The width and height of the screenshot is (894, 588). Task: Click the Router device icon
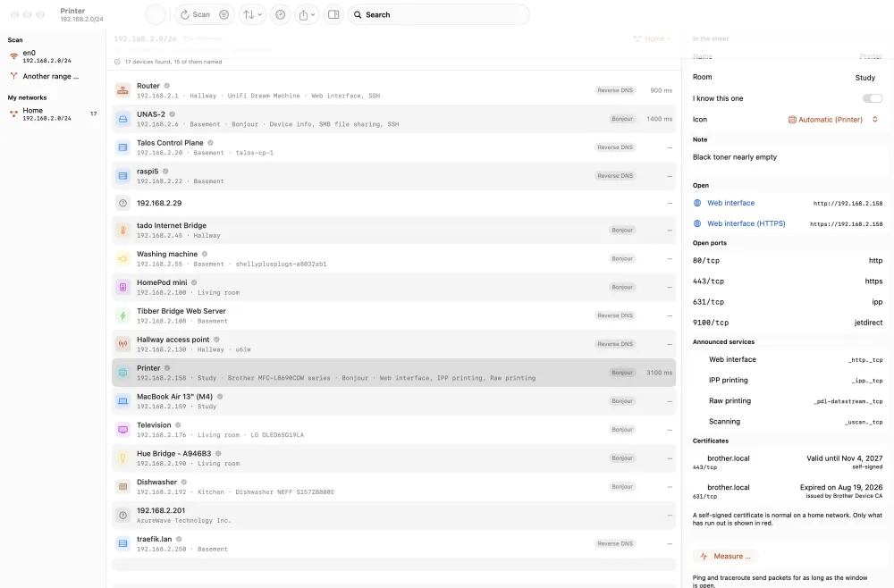[x=122, y=90]
